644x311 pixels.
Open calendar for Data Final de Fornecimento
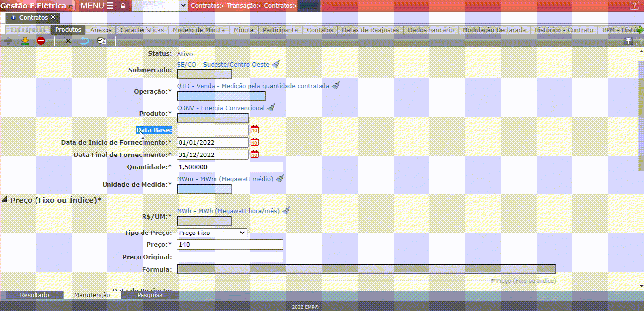pos(255,155)
